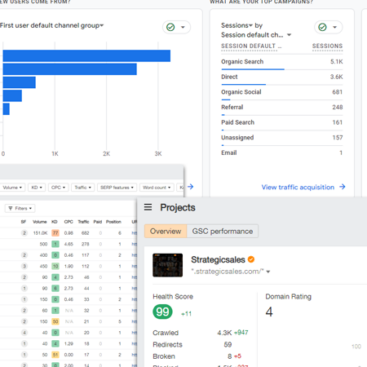Click the funnel icon on Filters button
The height and width of the screenshot is (367, 367).
pos(10,208)
